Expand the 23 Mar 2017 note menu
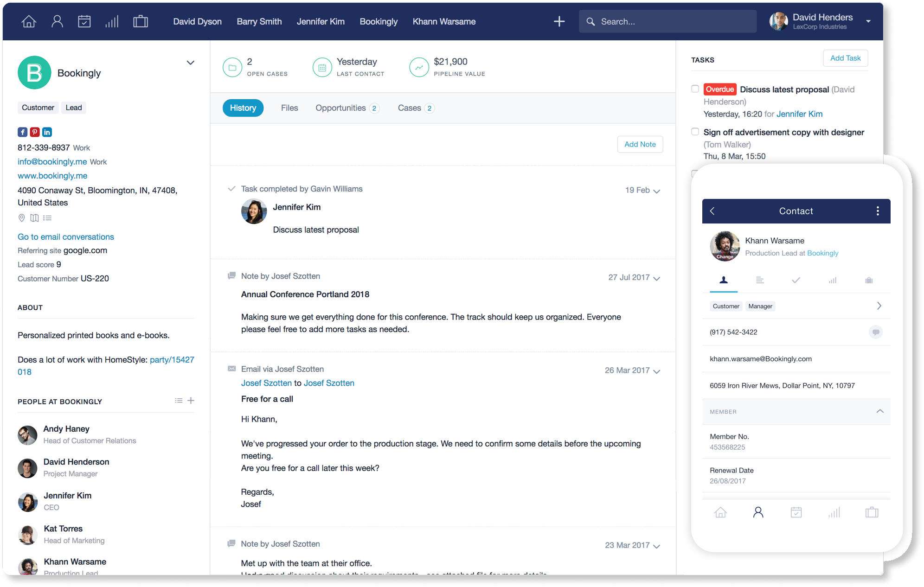 click(656, 546)
